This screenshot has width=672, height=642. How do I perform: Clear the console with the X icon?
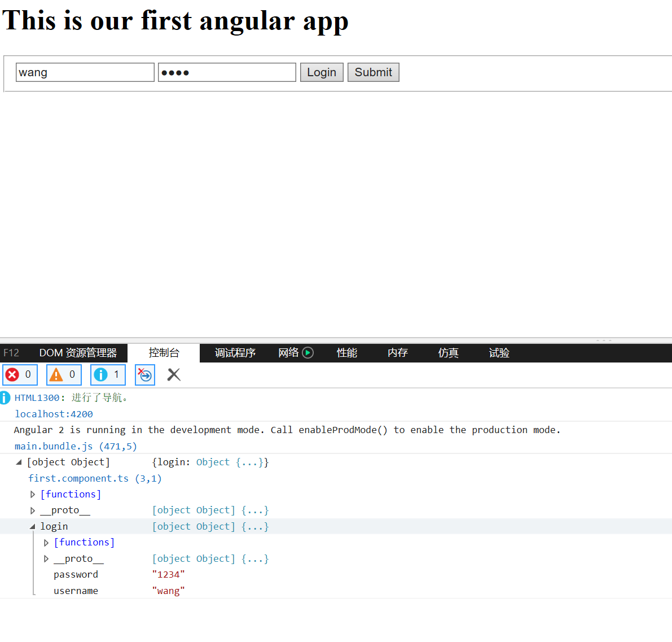174,375
